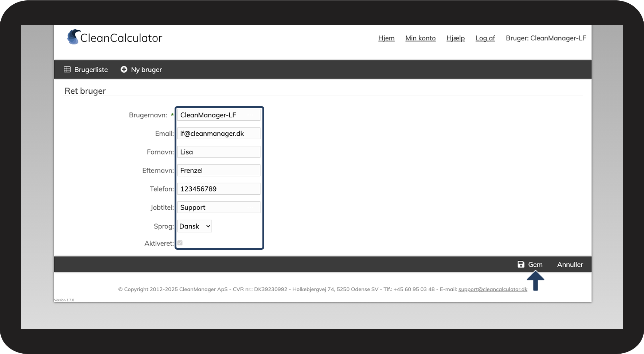The image size is (644, 354).
Task: Focus the Brugernavn input field
Action: tap(219, 115)
